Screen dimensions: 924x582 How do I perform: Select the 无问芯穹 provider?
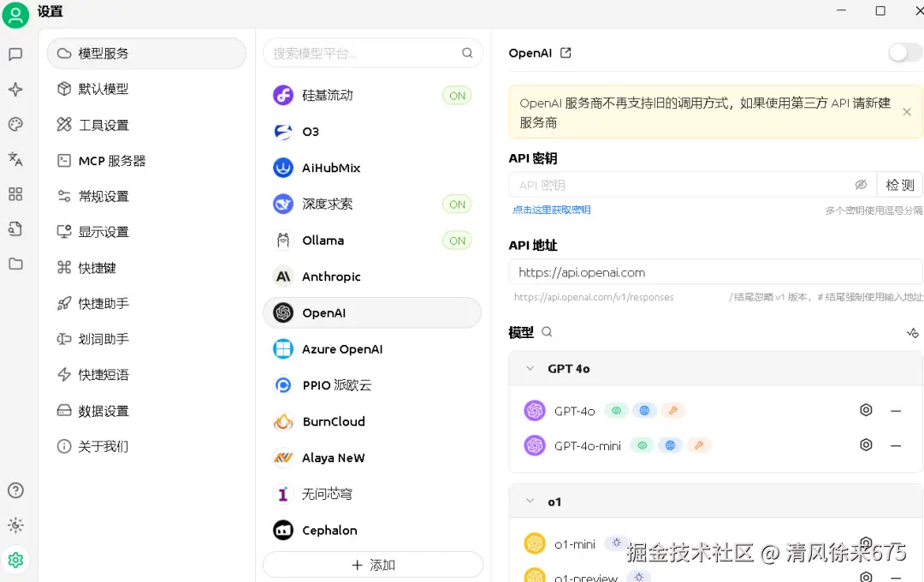372,494
